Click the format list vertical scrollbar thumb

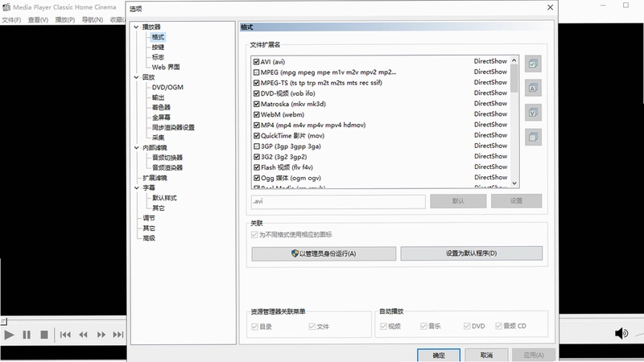tap(514, 78)
